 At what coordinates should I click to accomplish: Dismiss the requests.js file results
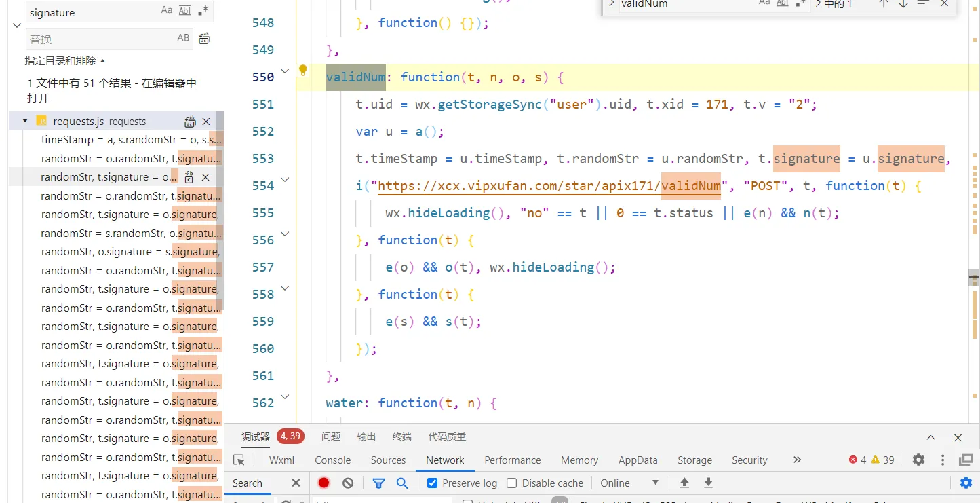(x=206, y=122)
